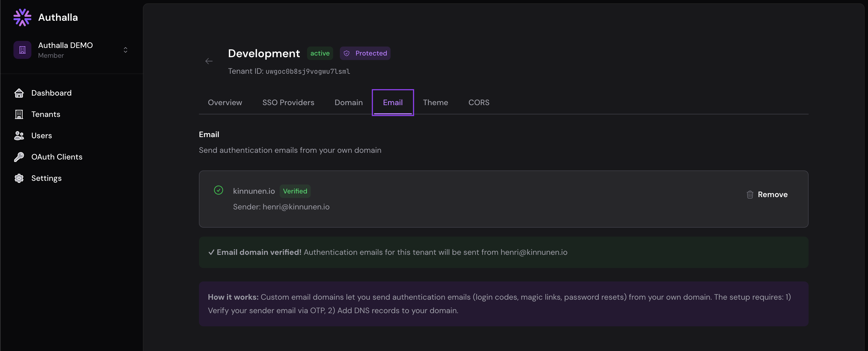Click the Tenants building icon in sidebar
868x351 pixels.
tap(19, 114)
